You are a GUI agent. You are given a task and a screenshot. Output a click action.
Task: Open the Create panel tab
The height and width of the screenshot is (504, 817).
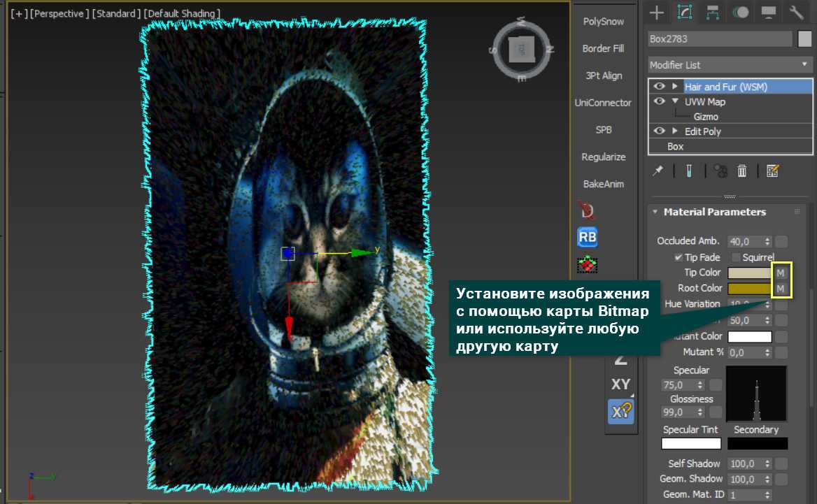[x=655, y=12]
